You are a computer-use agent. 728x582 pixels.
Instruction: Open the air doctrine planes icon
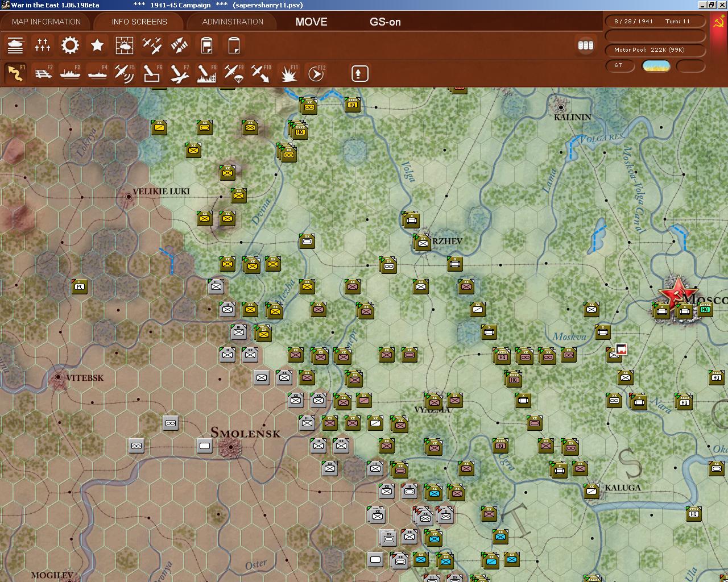(152, 45)
